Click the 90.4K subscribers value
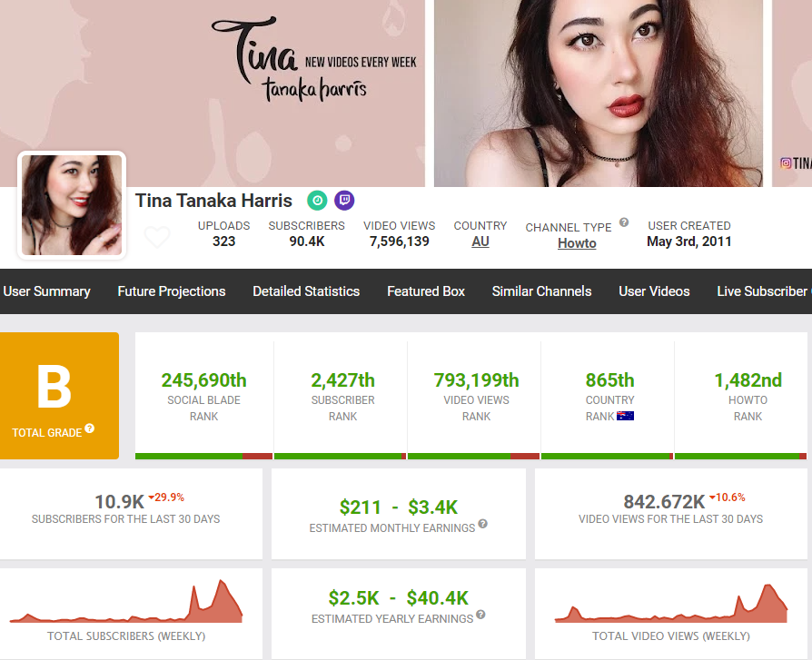Viewport: 812px width, 660px height. pyautogui.click(x=307, y=241)
